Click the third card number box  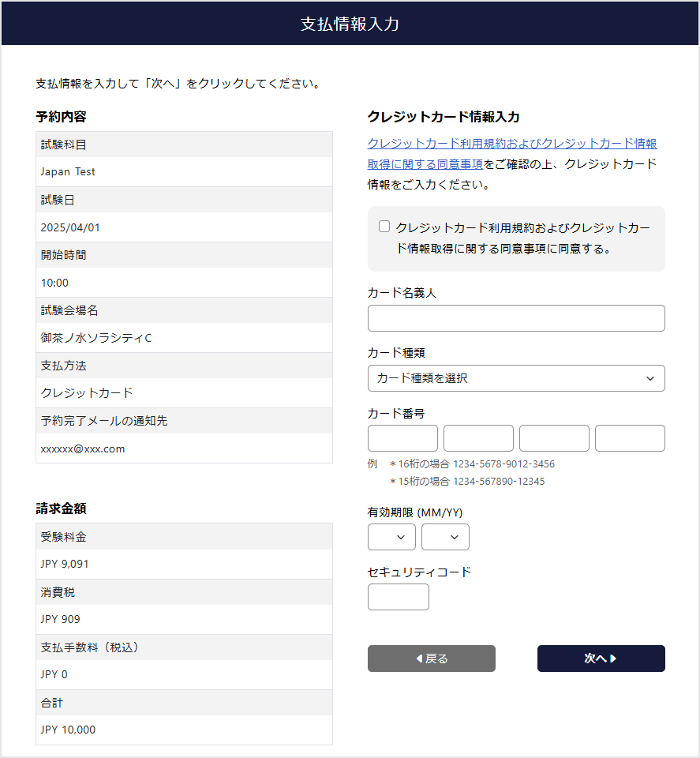tap(554, 438)
